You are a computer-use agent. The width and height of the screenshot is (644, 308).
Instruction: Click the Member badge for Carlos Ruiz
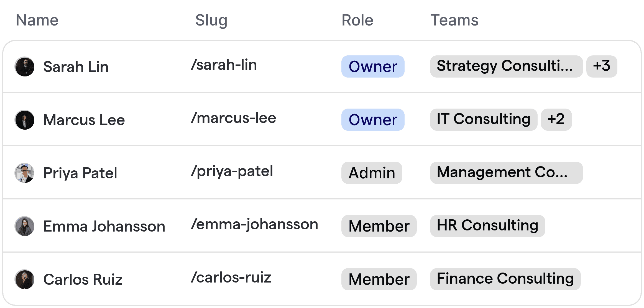[x=379, y=279]
